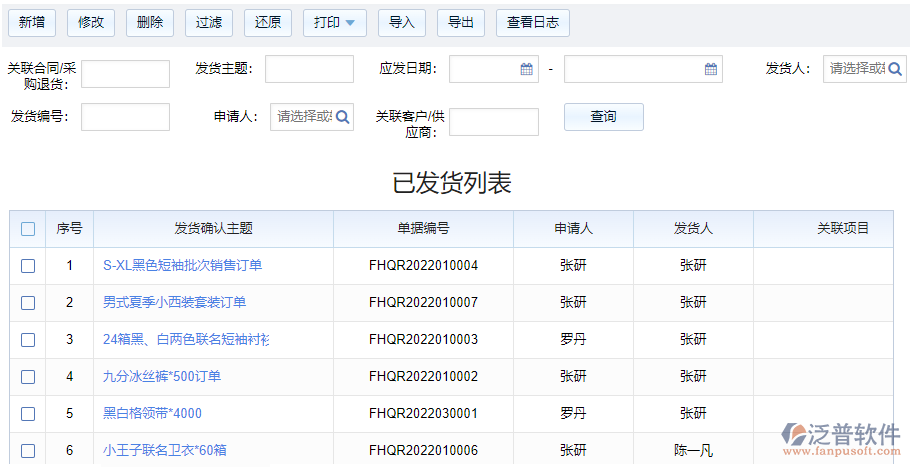Click 导出 to export the list
This screenshot has width=911, height=467.
pos(461,23)
